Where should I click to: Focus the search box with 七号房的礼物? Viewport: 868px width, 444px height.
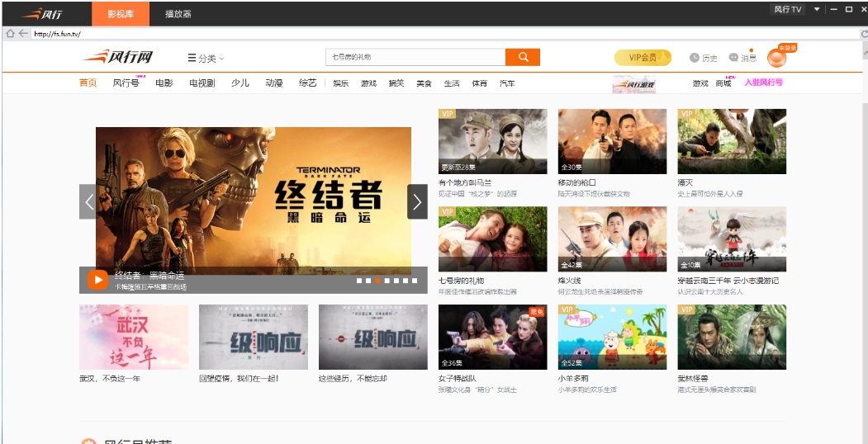(x=415, y=57)
